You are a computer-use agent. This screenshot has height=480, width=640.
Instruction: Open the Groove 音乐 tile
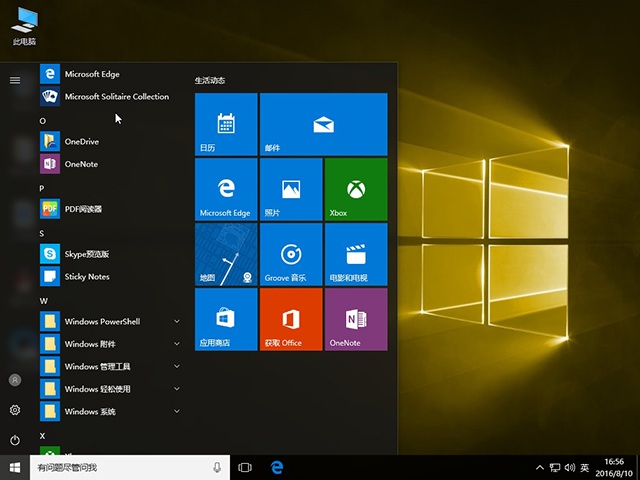290,254
